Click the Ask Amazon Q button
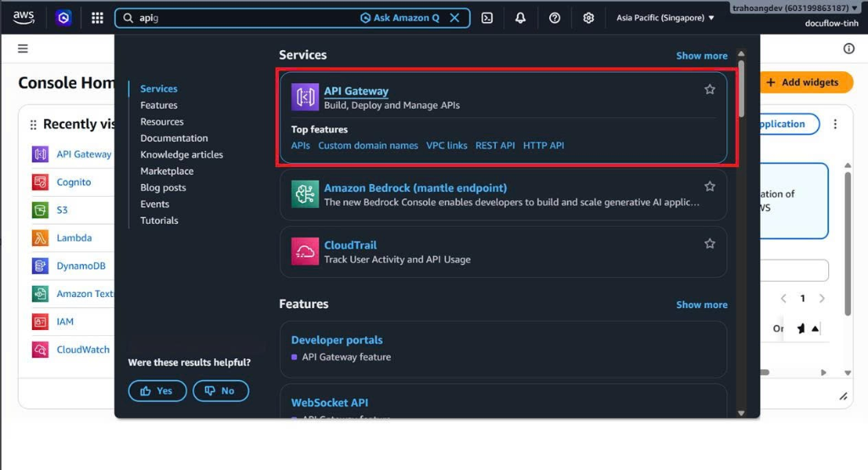The width and height of the screenshot is (868, 470). 400,18
